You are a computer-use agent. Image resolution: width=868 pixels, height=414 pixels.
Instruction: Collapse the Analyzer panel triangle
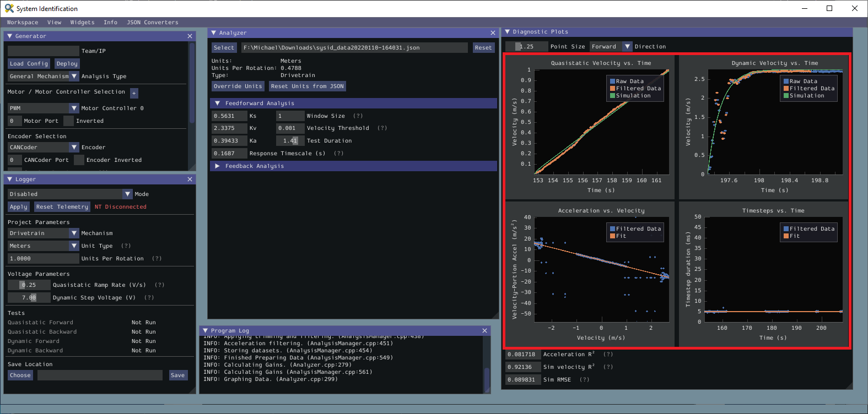click(214, 33)
